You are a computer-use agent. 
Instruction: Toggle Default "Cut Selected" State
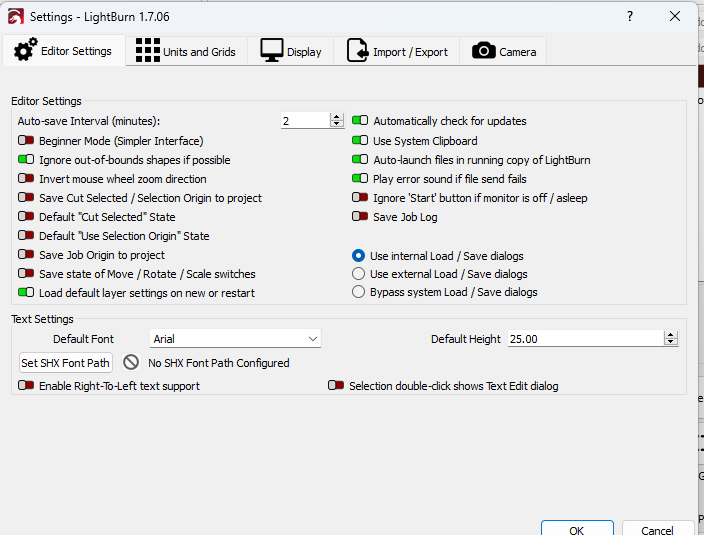point(26,216)
